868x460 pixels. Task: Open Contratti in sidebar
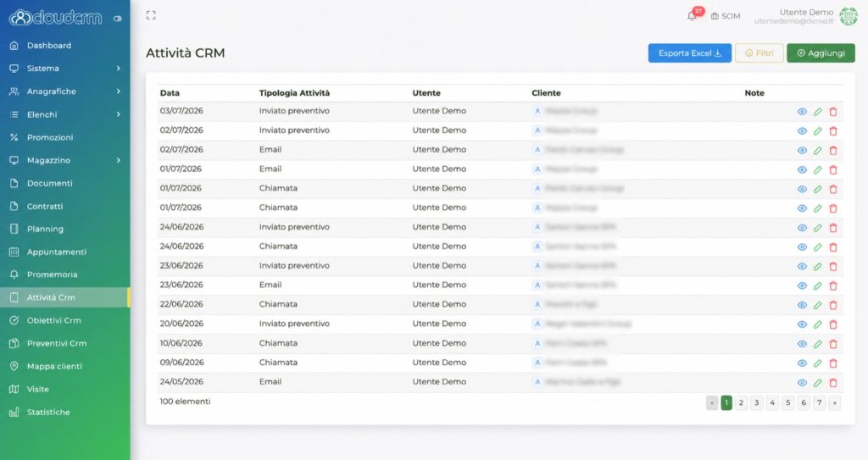(64, 207)
